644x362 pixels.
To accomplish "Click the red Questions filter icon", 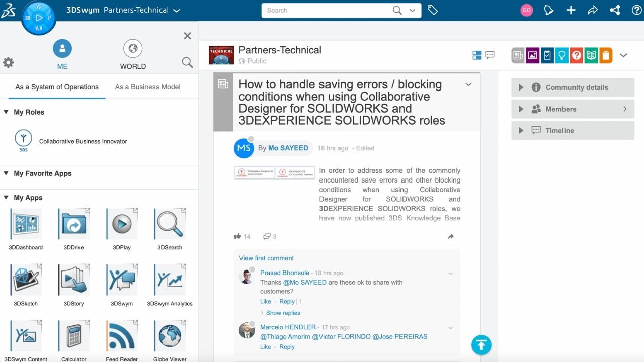I will tap(577, 55).
